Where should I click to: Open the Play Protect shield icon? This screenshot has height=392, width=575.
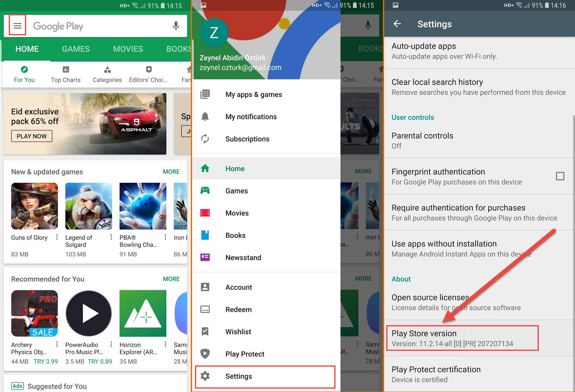[205, 354]
